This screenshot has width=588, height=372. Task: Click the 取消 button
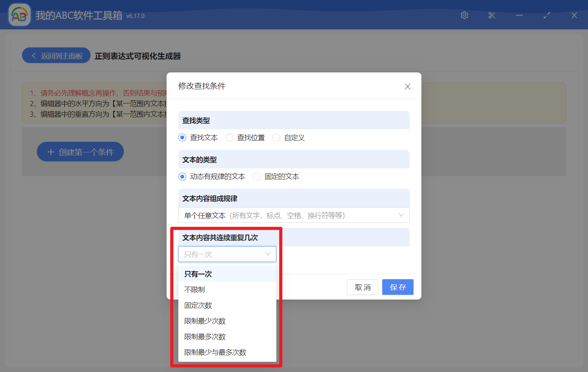tap(362, 287)
